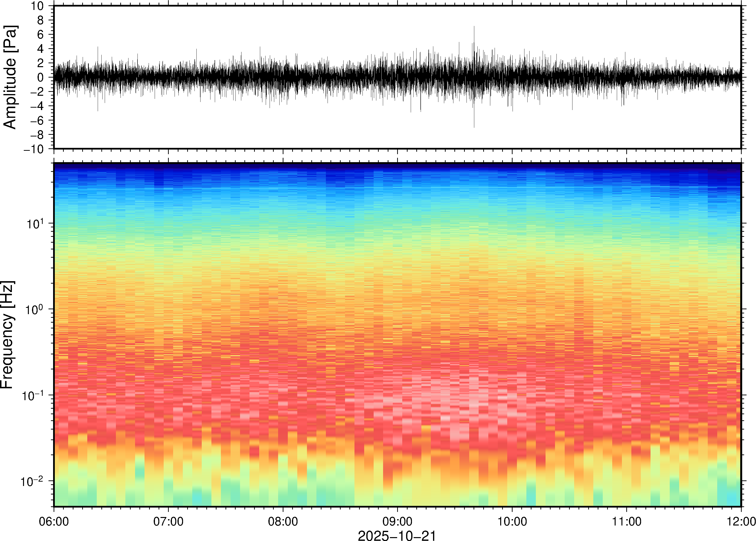Click the tallest waveform spike peak
The width and height of the screenshot is (756, 541).
coord(474,27)
